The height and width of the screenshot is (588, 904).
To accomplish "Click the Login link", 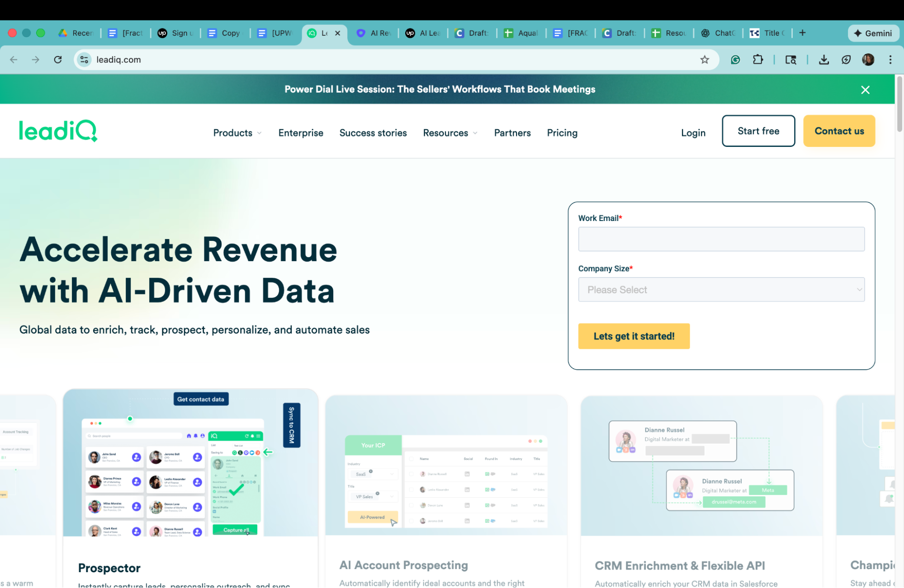I will 693,133.
